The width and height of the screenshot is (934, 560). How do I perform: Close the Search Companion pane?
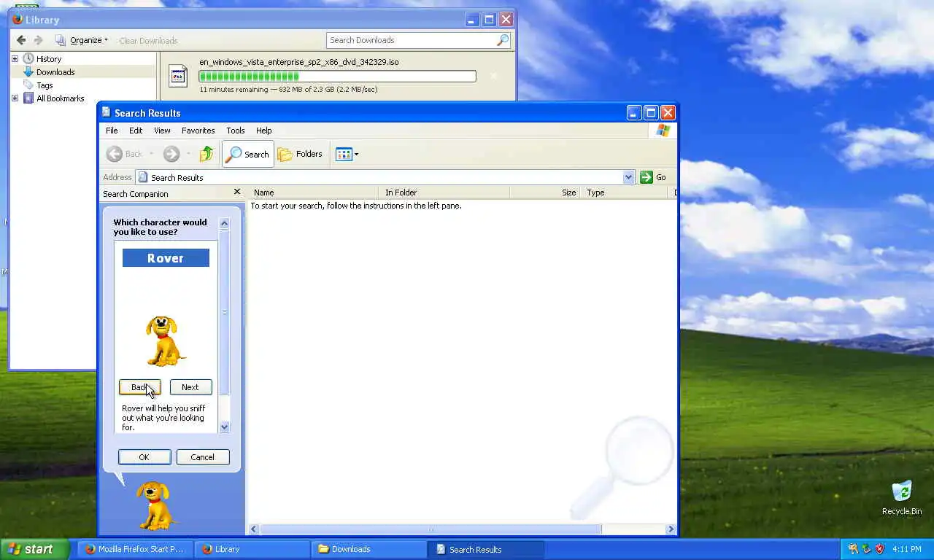click(x=236, y=192)
